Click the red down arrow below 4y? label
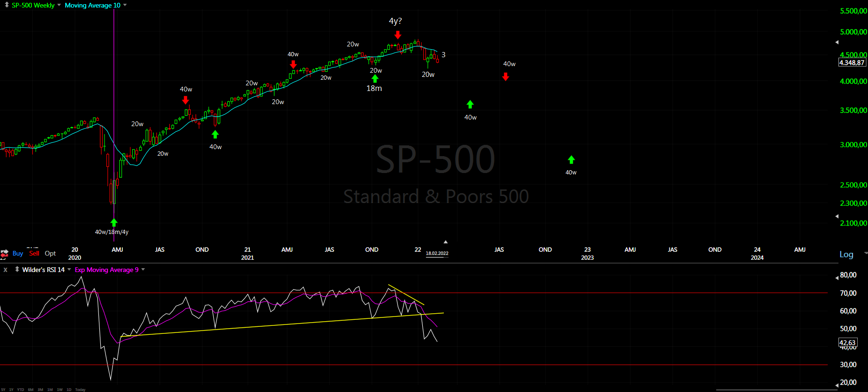The height and width of the screenshot is (392, 868). pyautogui.click(x=398, y=35)
